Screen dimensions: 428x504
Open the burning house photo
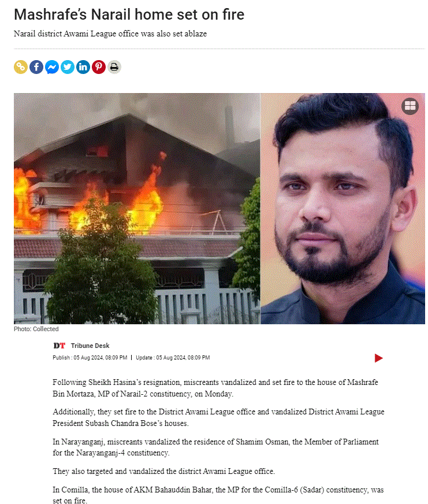(x=137, y=208)
